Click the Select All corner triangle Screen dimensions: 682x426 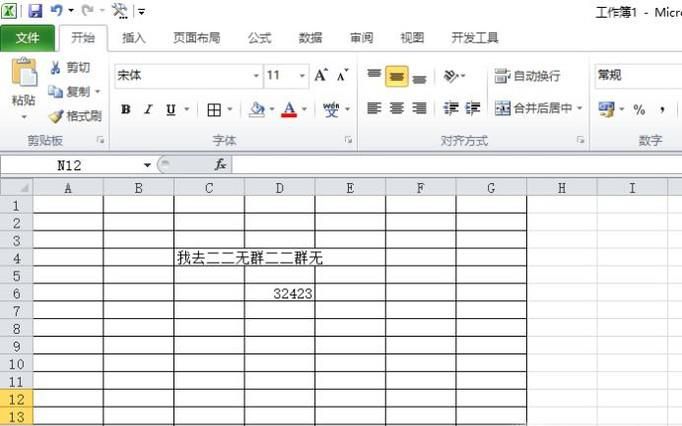[x=17, y=188]
